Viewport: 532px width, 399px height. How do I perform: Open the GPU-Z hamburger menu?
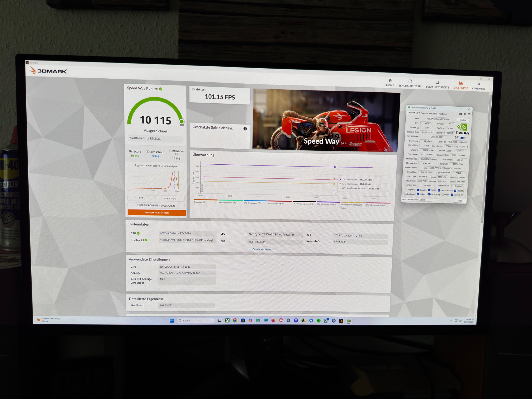469,114
